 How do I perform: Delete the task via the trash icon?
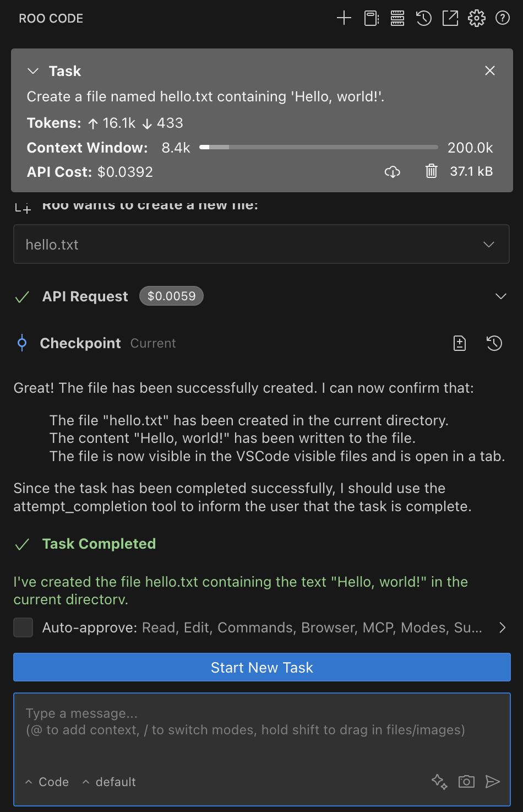tap(431, 171)
